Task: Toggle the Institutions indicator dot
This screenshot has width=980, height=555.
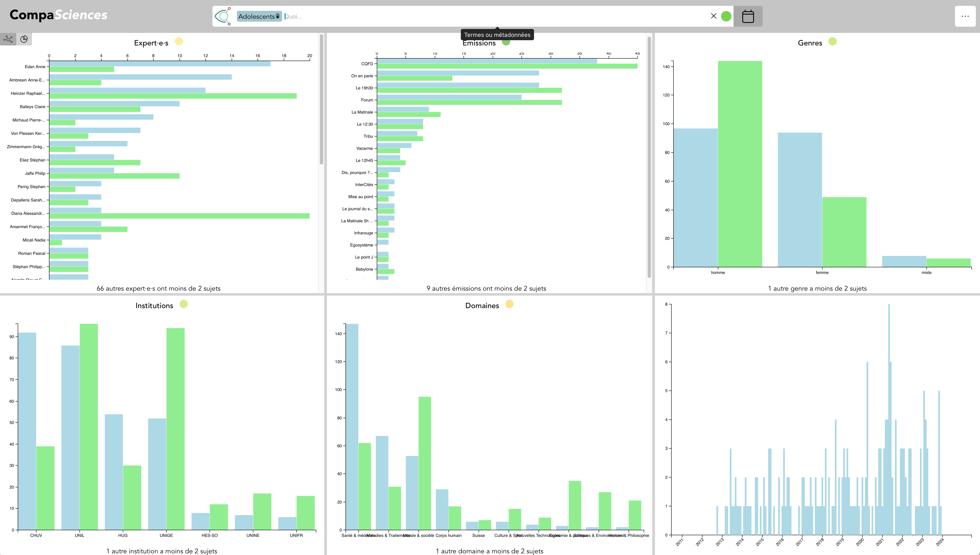Action: (x=183, y=304)
